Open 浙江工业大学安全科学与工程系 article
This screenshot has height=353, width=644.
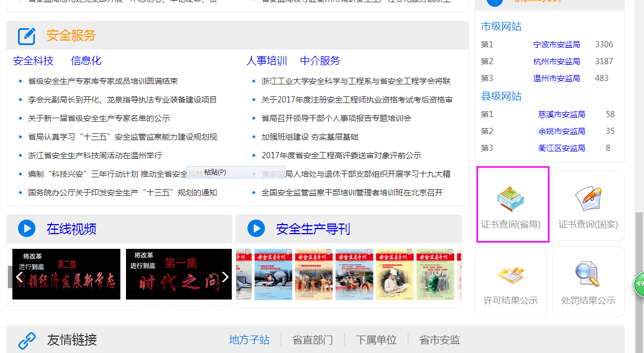coord(356,82)
